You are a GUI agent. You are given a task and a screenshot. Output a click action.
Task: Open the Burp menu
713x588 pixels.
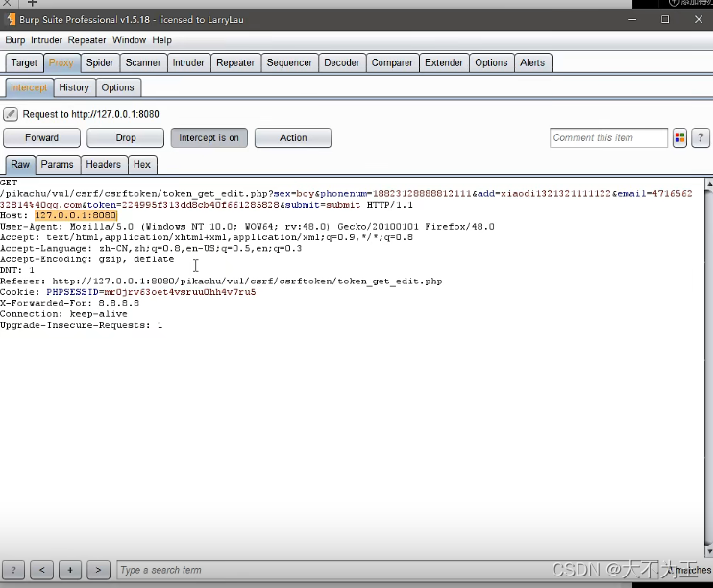tap(15, 40)
